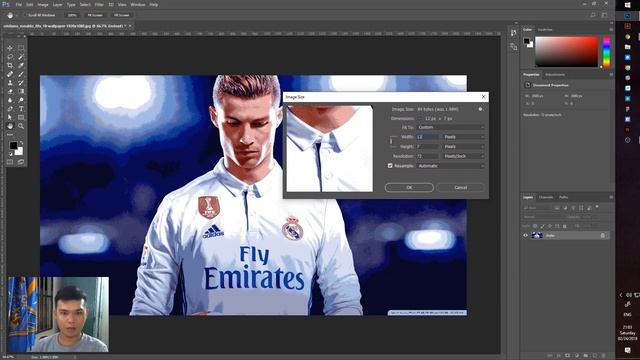
Task: Click the Fit Screen button
Action: pyautogui.click(x=95, y=15)
